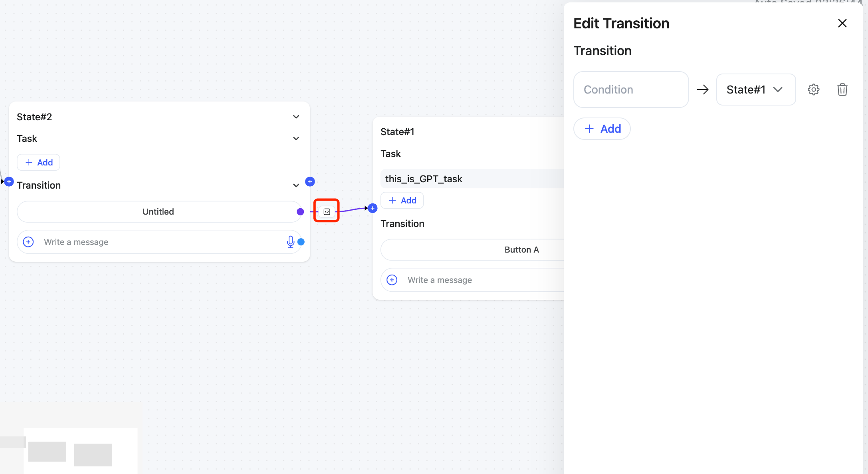
Task: Close the Edit Transition panel
Action: 842,24
